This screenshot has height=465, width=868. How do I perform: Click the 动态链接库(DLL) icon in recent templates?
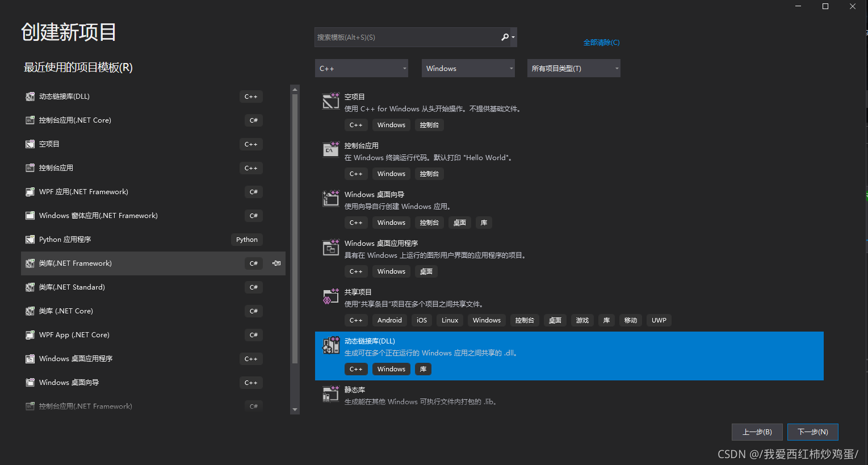[x=30, y=97]
